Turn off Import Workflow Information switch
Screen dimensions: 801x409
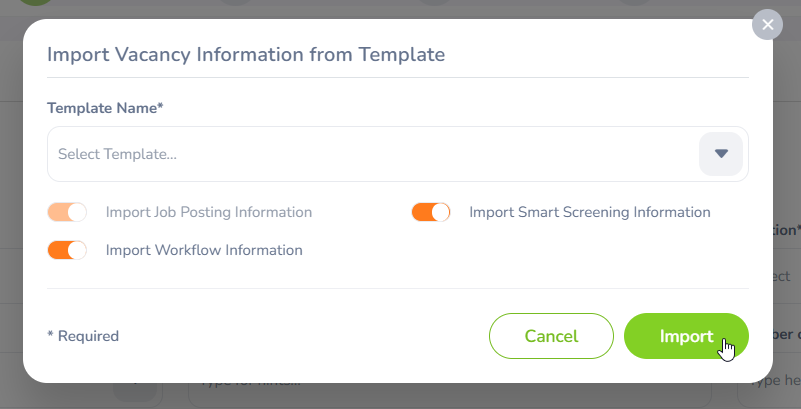(x=67, y=250)
